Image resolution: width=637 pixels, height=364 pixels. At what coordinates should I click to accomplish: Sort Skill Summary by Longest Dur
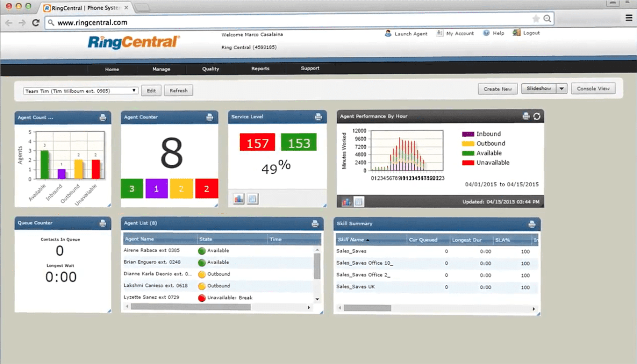tap(471, 240)
